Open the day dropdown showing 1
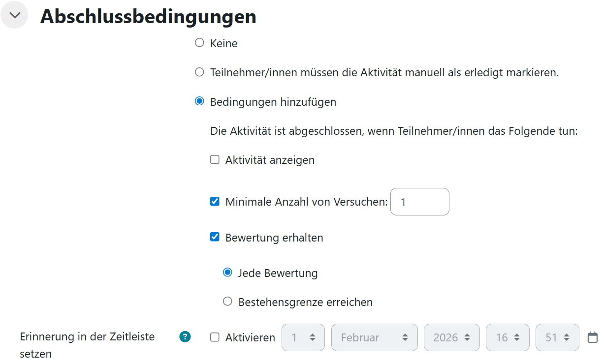The width and height of the screenshot is (604, 364). tap(303, 337)
